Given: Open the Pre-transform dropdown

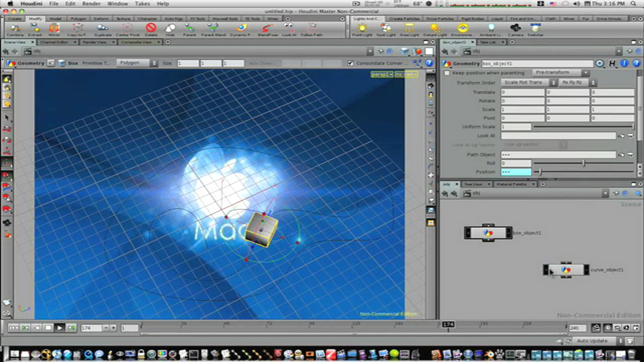Looking at the screenshot, I should (560, 73).
